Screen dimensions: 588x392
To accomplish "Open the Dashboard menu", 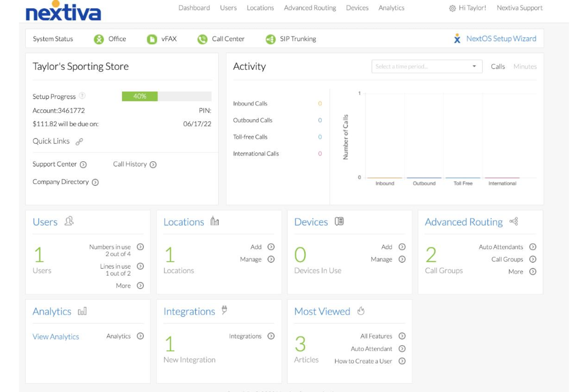I will [194, 8].
